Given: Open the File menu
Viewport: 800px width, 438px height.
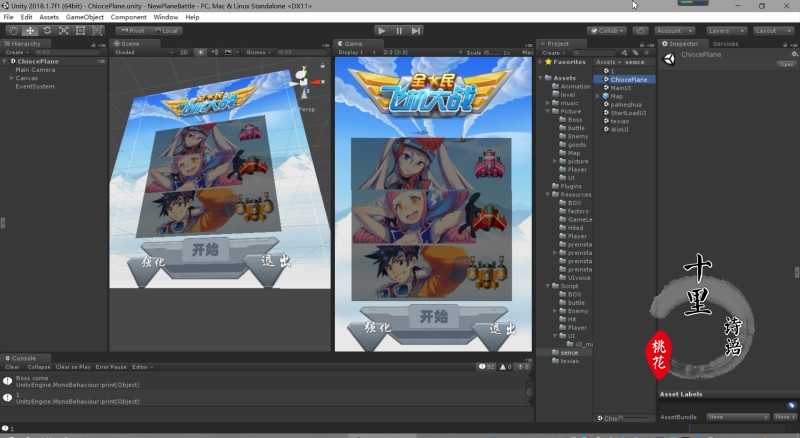Looking at the screenshot, I should coord(9,17).
